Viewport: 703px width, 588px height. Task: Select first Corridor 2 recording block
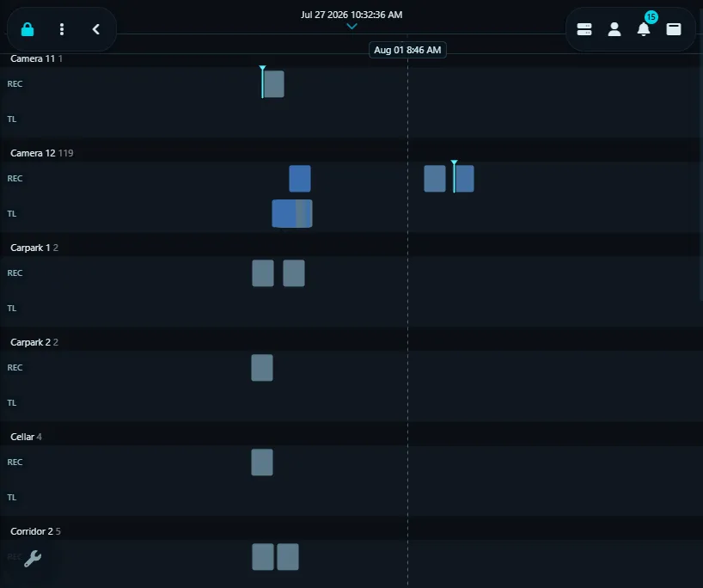(263, 557)
